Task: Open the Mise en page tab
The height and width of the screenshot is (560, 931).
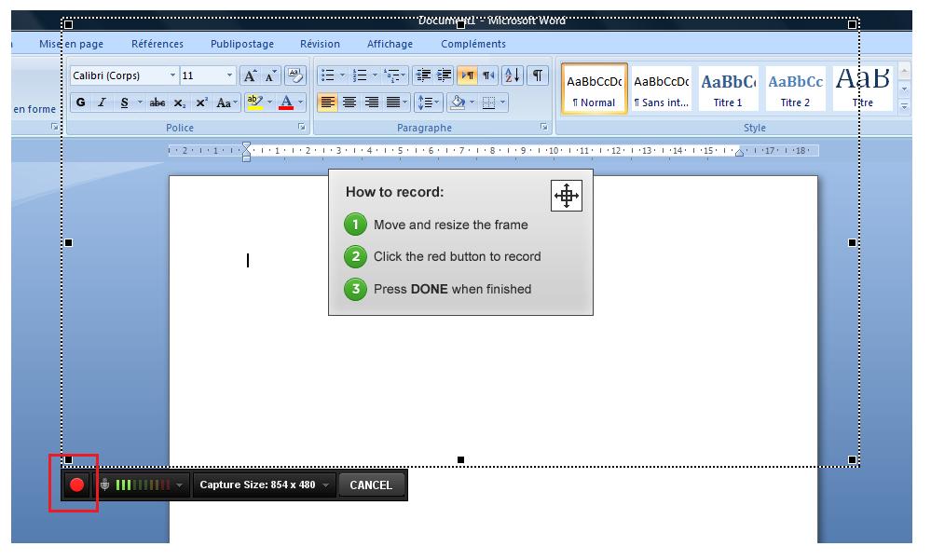Action: pos(71,44)
